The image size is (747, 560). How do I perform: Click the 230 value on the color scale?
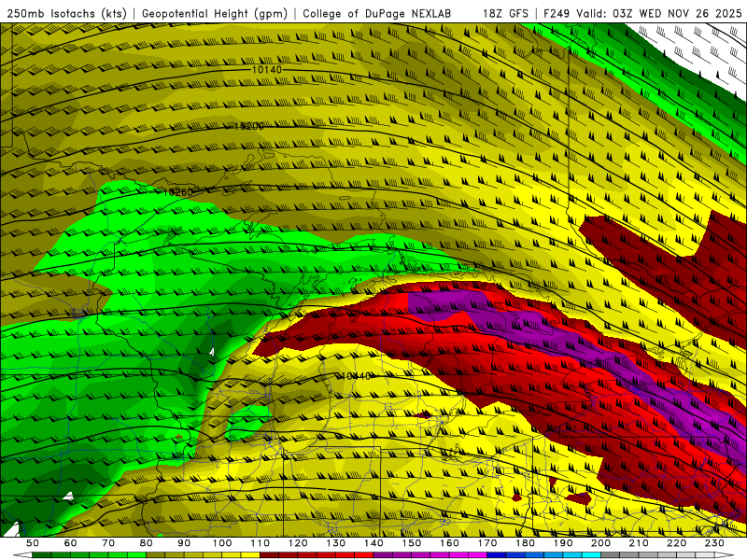715,543
